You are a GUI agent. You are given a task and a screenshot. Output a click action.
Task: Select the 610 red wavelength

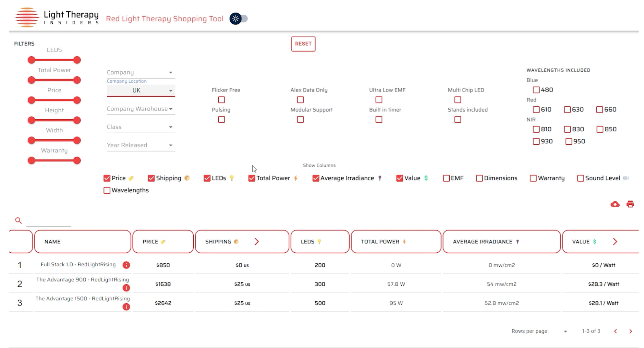pos(536,110)
